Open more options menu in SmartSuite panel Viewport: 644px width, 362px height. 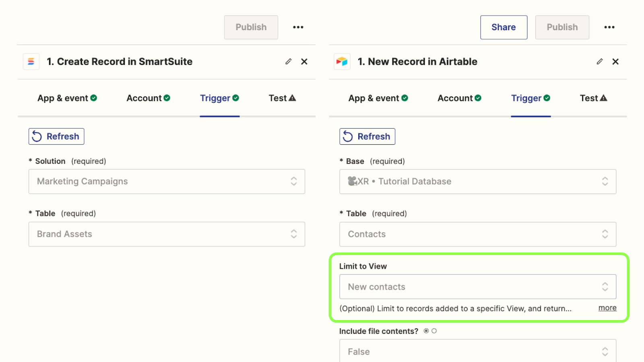click(298, 27)
